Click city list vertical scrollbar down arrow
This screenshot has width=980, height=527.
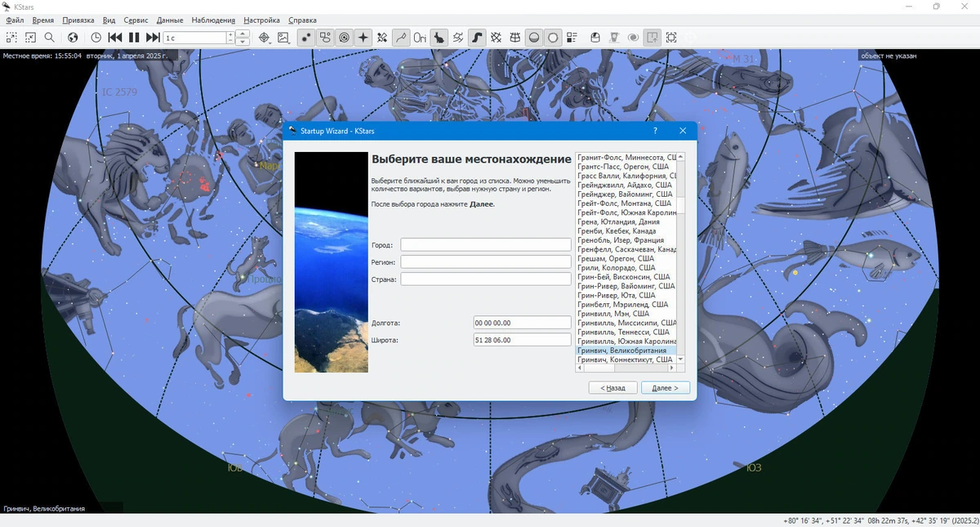tap(681, 359)
